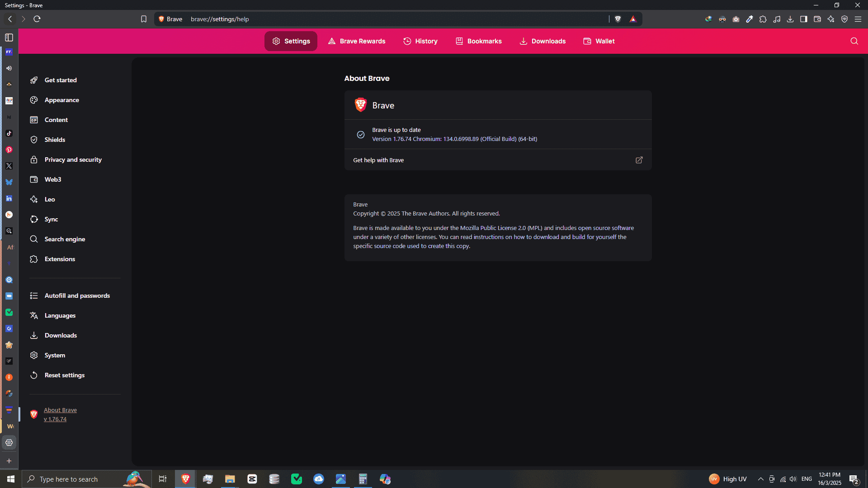This screenshot has width=868, height=488.
Task: Select Privacy and security in settings sidebar
Action: [x=73, y=160]
